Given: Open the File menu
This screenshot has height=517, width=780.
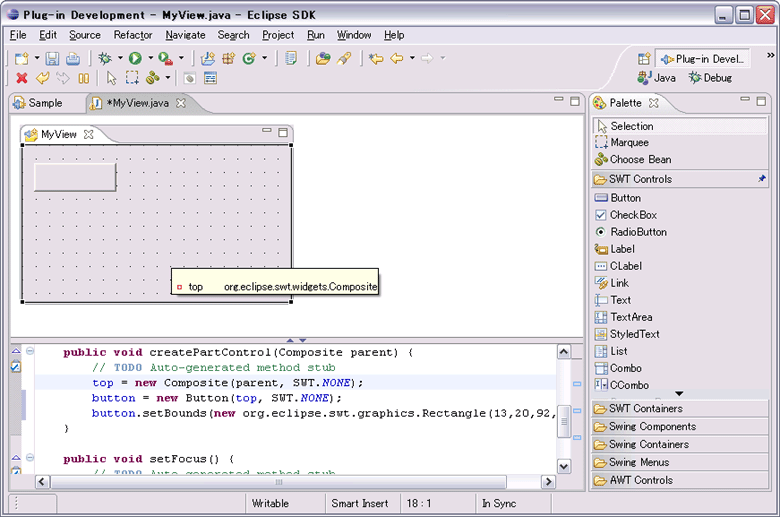Looking at the screenshot, I should pos(18,35).
